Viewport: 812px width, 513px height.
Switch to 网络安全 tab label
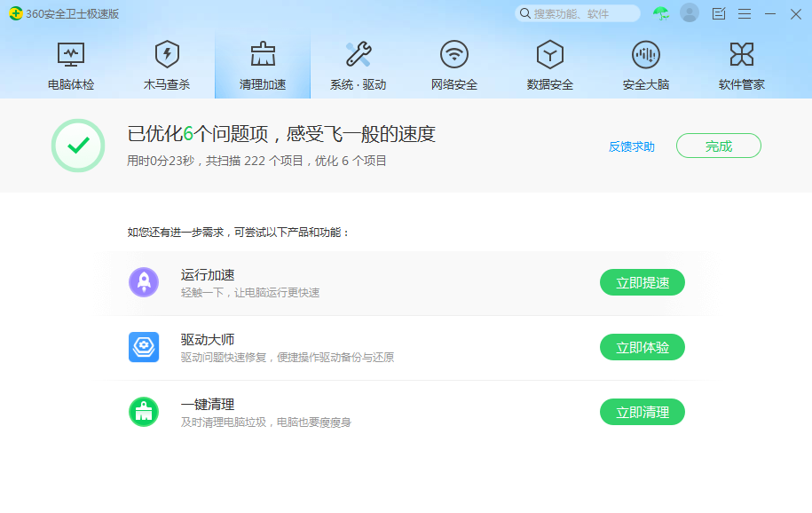click(x=454, y=84)
